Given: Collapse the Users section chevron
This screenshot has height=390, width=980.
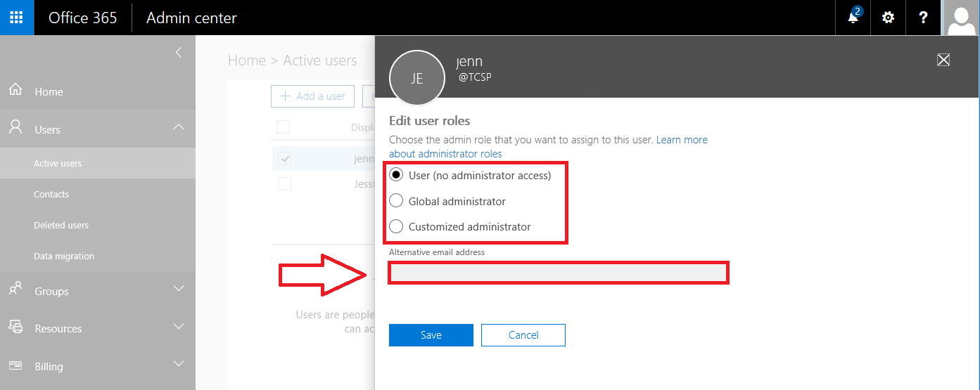Looking at the screenshot, I should point(179,127).
